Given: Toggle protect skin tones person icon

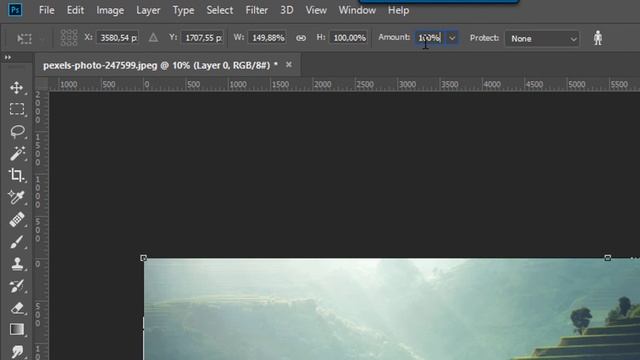Looking at the screenshot, I should 598,38.
